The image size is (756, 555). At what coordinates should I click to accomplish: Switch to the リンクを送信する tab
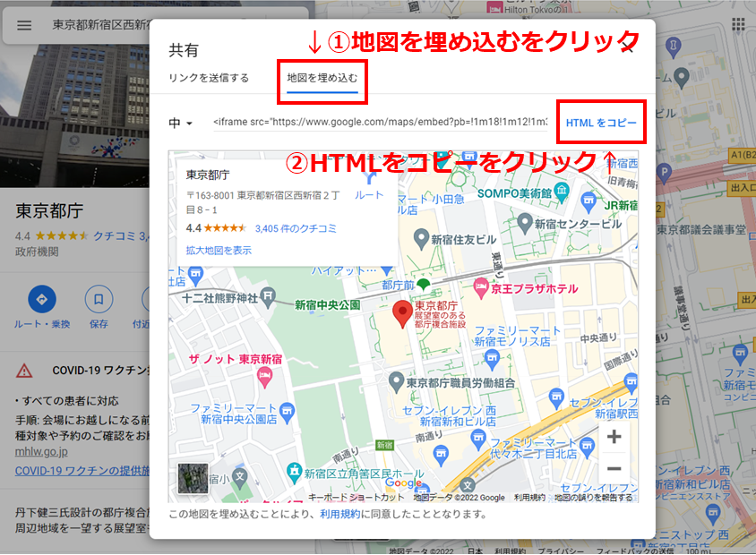(209, 78)
